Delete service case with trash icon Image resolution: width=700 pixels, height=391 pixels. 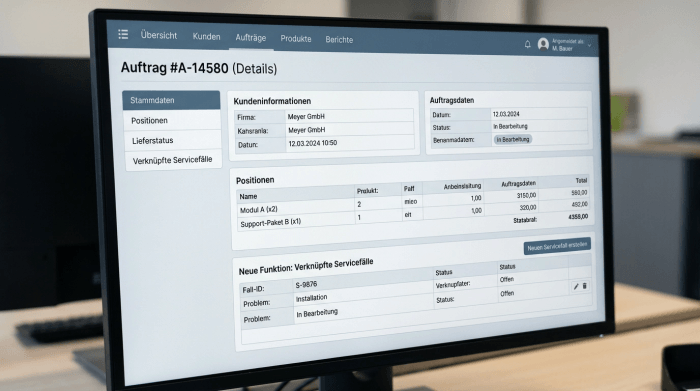pyautogui.click(x=584, y=286)
